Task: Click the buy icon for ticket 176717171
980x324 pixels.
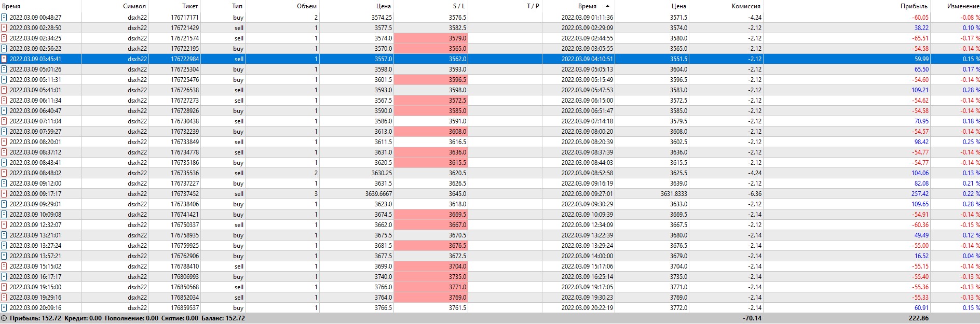Action: (4, 18)
